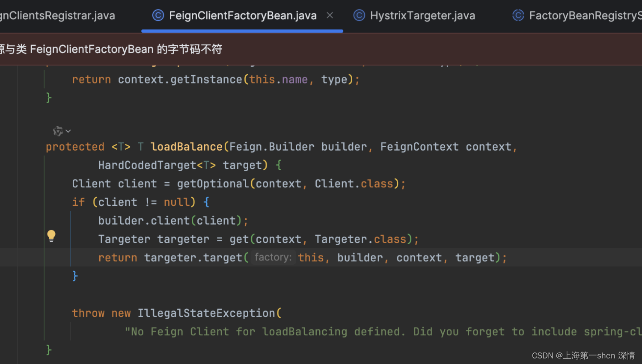This screenshot has width=642, height=364.
Task: Click IllegalStateException in the throw statement
Action: 206,313
